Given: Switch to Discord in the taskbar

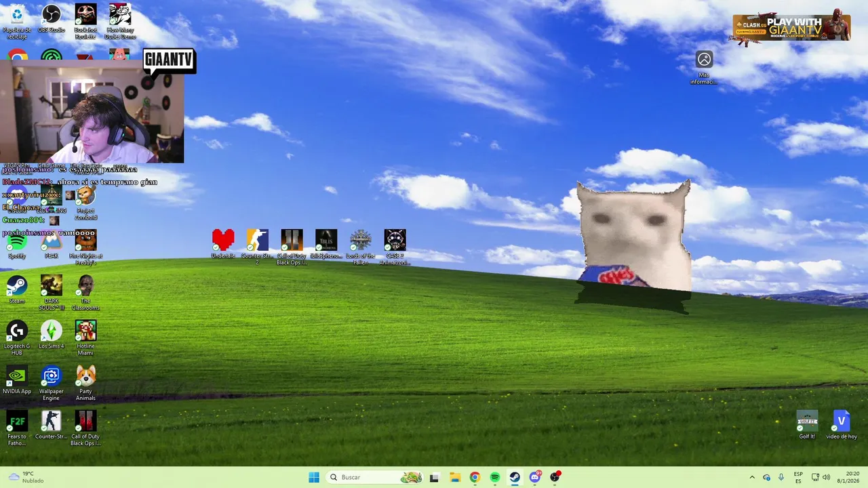Looking at the screenshot, I should (535, 477).
